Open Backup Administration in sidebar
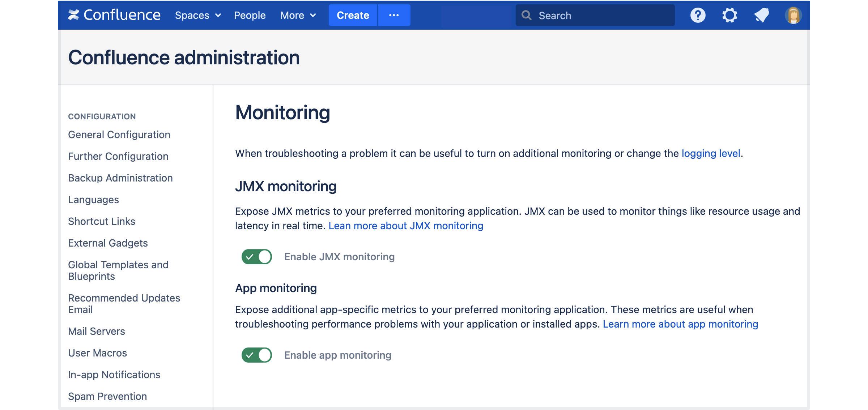This screenshot has width=868, height=410. 120,178
